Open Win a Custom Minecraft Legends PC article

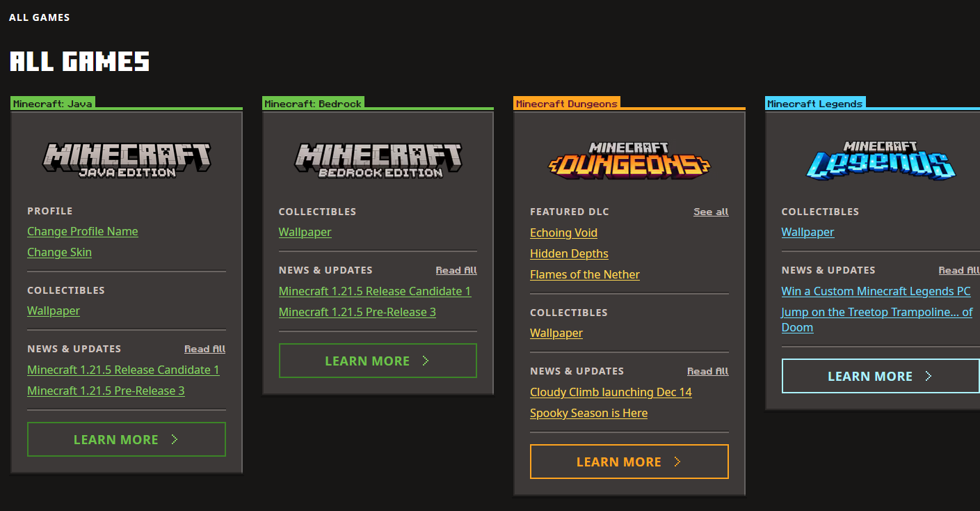coord(876,291)
